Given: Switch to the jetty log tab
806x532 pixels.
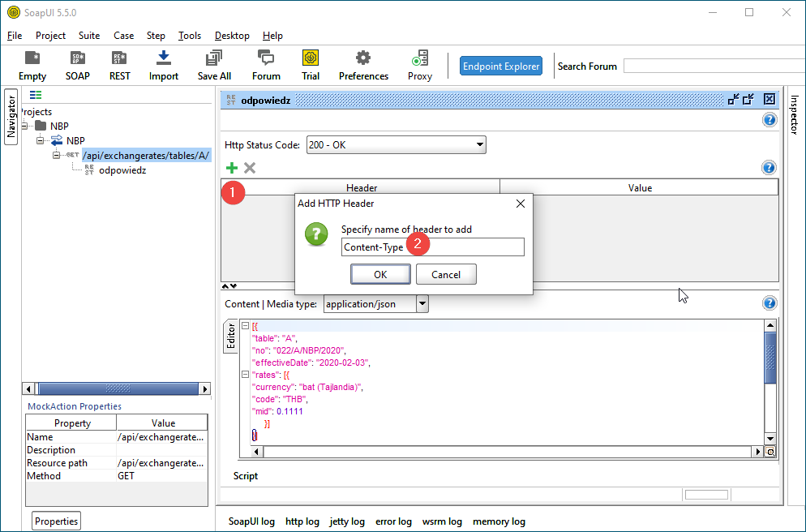Looking at the screenshot, I should click(x=347, y=521).
